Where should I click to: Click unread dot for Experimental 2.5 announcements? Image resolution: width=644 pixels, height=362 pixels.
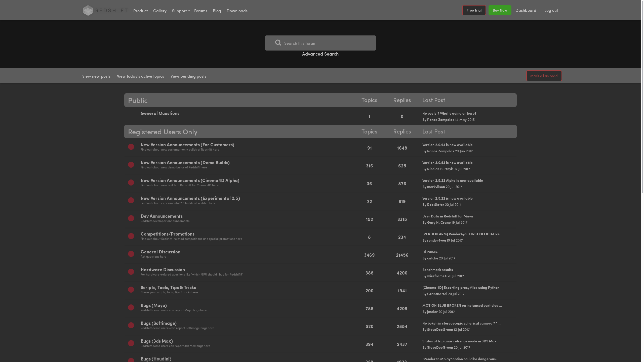click(131, 200)
